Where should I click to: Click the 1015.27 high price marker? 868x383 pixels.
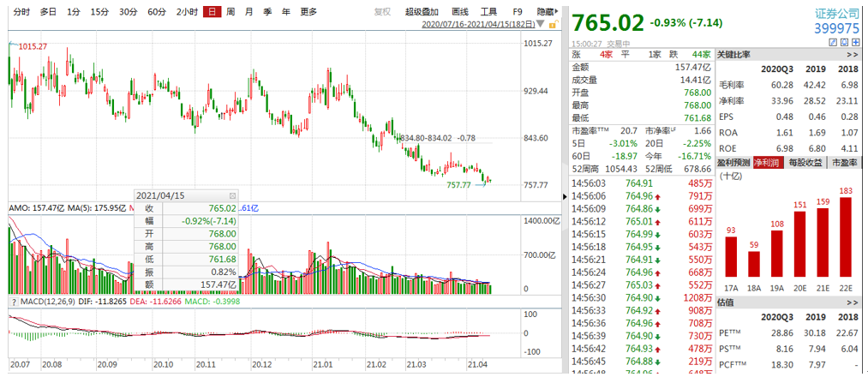[x=32, y=48]
